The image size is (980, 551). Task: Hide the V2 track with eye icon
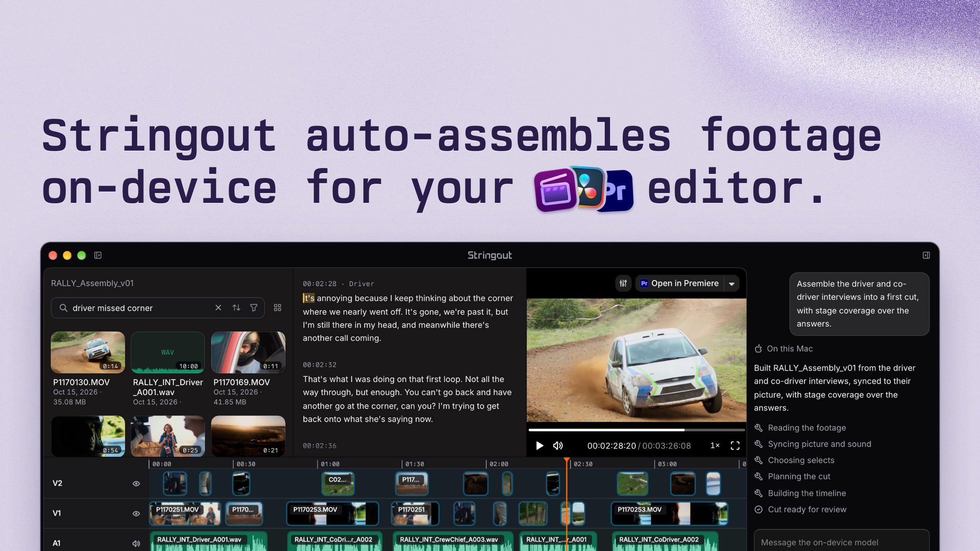coord(136,484)
